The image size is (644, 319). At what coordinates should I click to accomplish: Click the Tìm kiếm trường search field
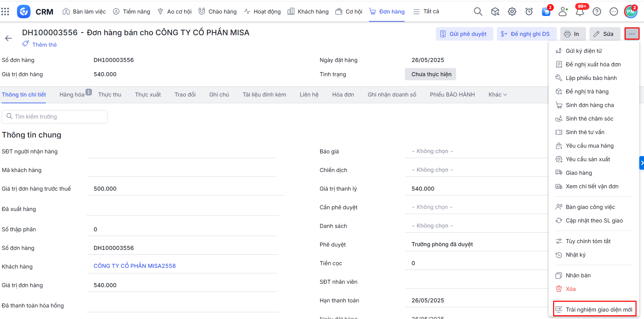click(x=55, y=117)
